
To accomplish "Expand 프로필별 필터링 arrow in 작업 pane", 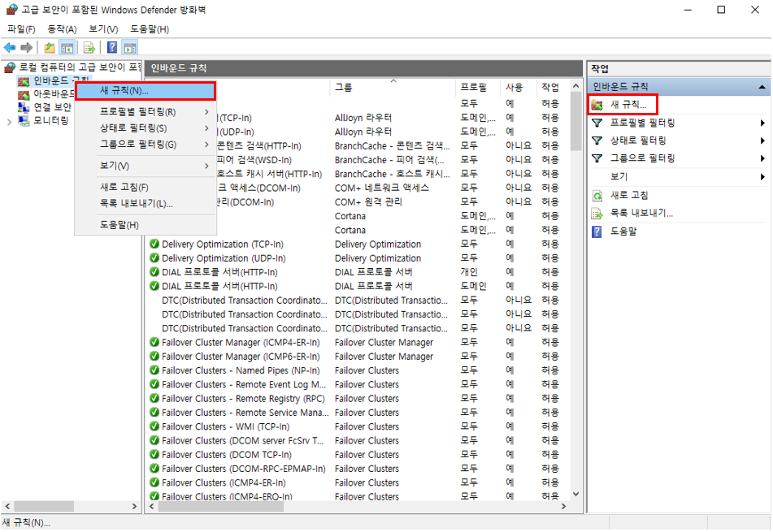I will coord(762,123).
